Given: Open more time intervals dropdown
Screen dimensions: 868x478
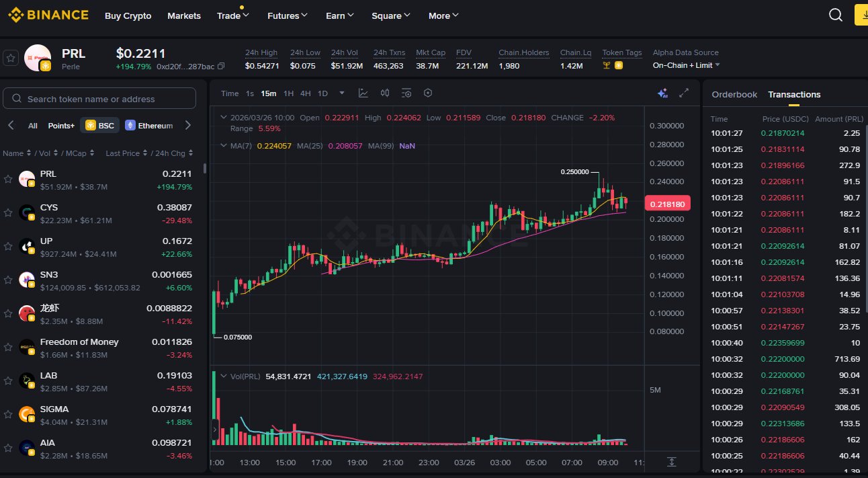Looking at the screenshot, I should click(342, 93).
